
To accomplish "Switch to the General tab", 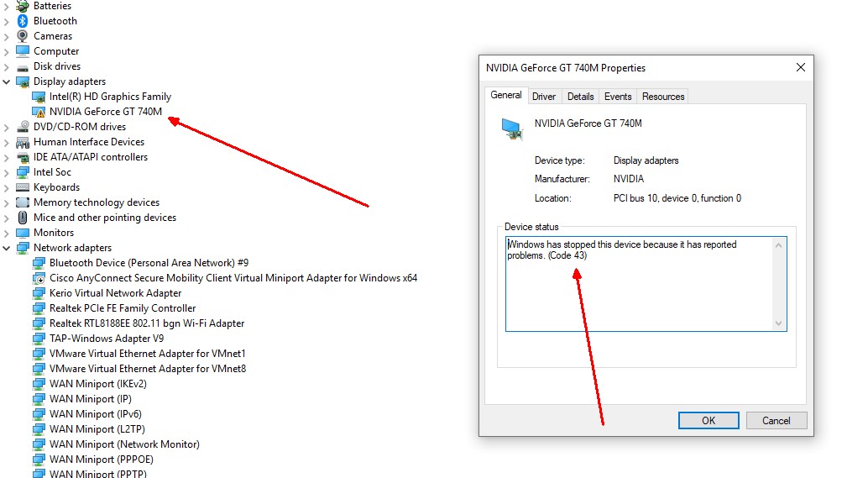I will point(506,95).
